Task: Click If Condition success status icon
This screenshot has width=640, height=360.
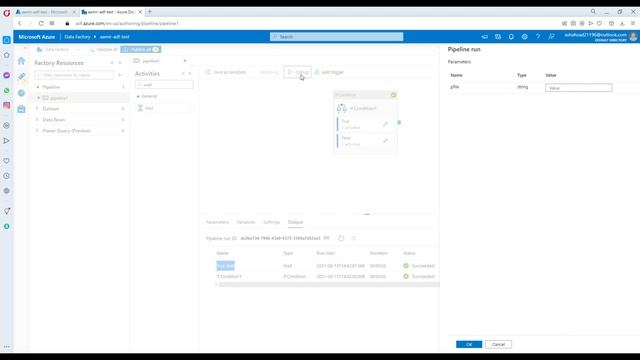Action: pos(393,95)
